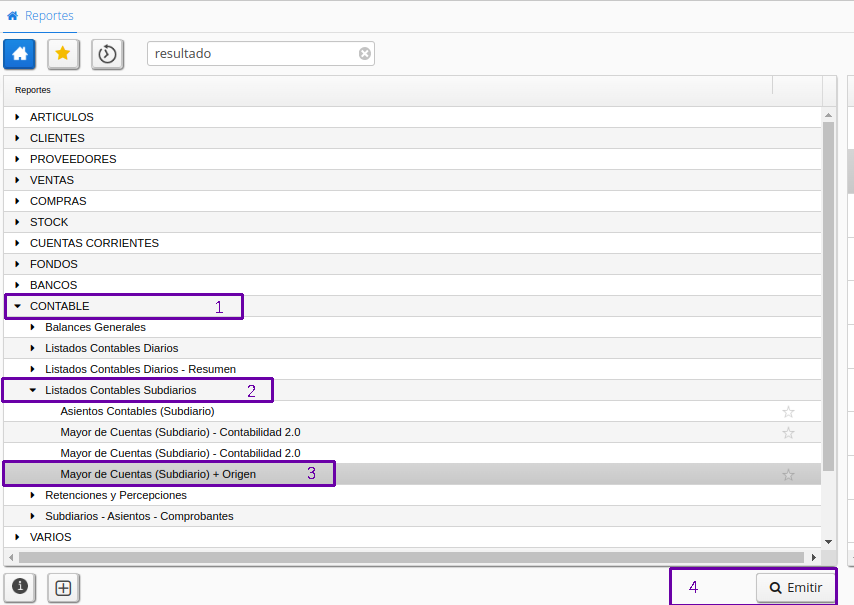Click the scroll right arrow below the tree
This screenshot has height=605, width=854.
[x=814, y=558]
